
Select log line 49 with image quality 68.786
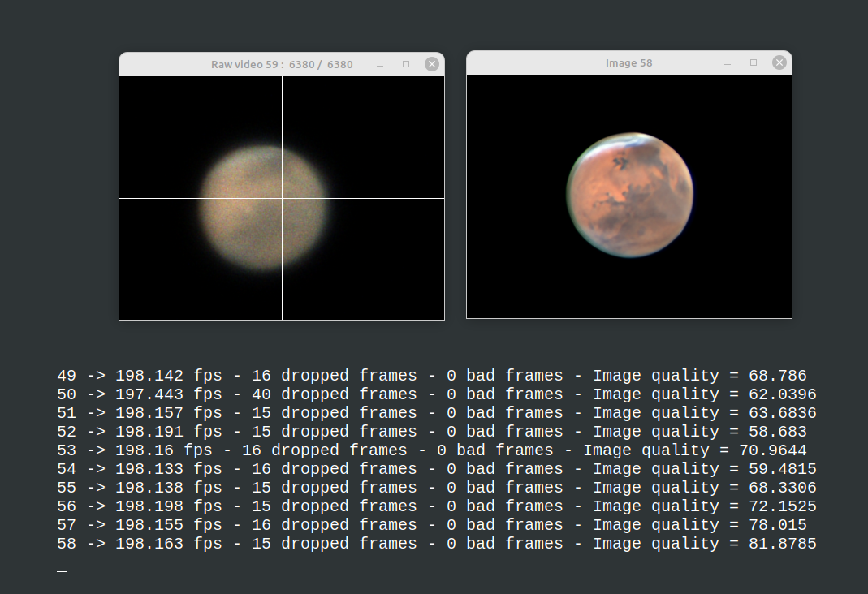point(432,376)
